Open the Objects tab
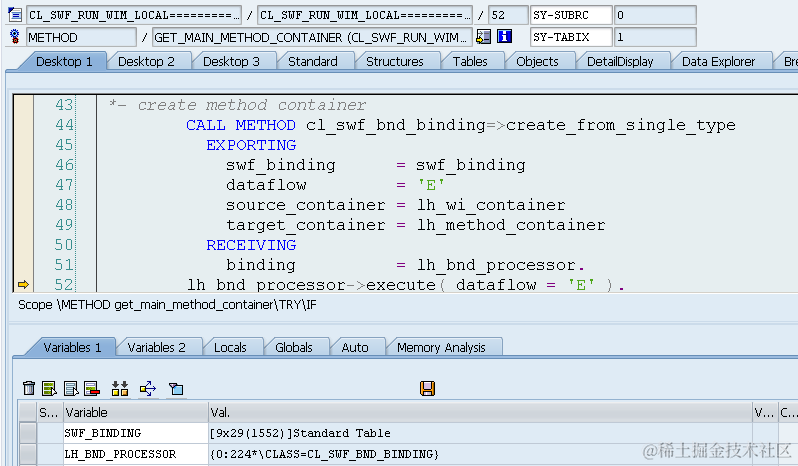Image resolution: width=798 pixels, height=466 pixels. (x=537, y=62)
